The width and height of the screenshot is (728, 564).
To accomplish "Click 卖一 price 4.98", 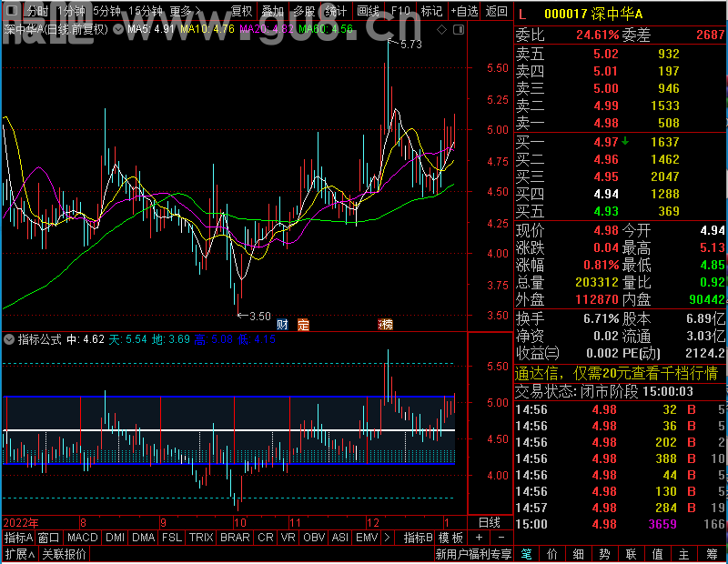I will (x=606, y=123).
